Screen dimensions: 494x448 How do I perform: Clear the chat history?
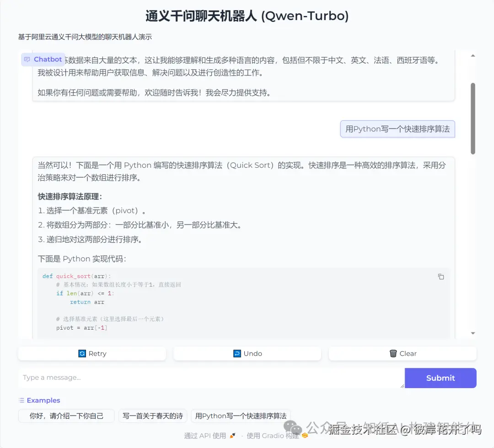(403, 353)
